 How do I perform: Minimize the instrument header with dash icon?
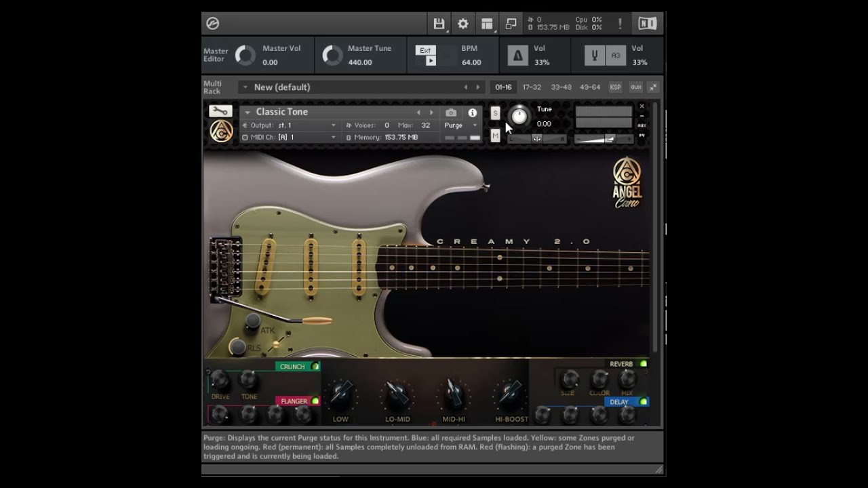[x=642, y=116]
